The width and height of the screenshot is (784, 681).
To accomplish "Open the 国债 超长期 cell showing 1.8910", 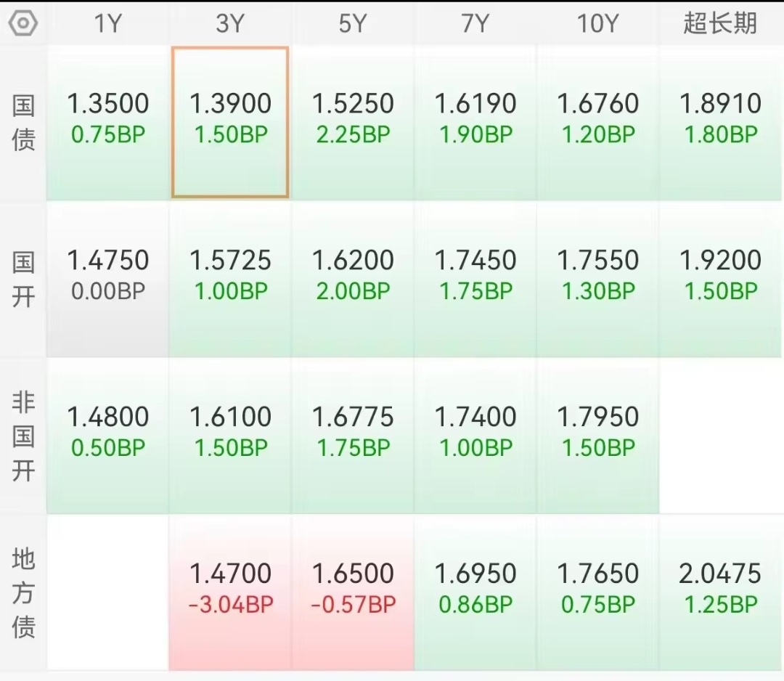I will click(720, 123).
